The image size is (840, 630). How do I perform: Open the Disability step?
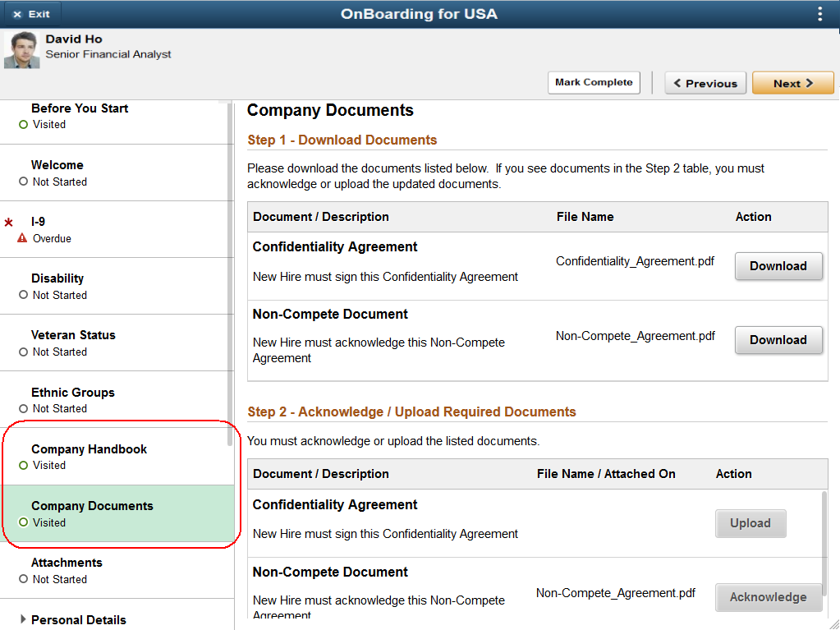click(117, 287)
